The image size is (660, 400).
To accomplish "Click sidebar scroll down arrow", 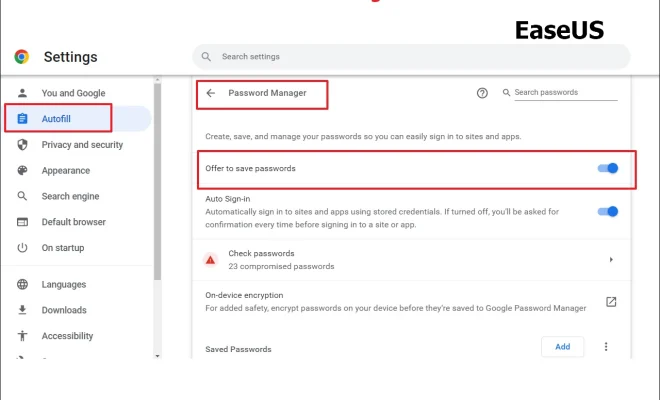I will tap(157, 356).
